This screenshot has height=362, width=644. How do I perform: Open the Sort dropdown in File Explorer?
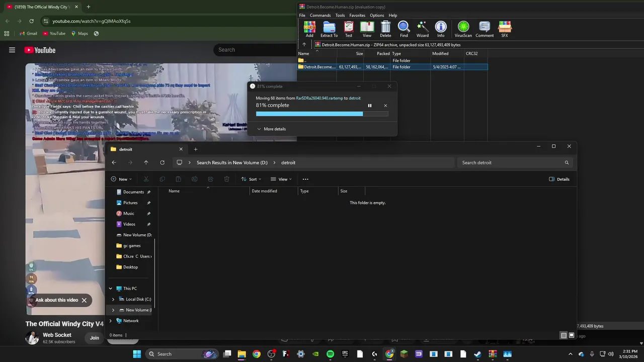(251, 179)
